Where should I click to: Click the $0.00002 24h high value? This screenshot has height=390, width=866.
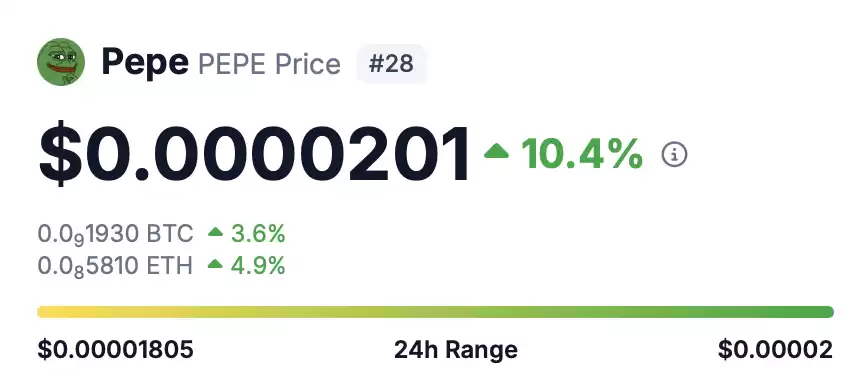(775, 350)
